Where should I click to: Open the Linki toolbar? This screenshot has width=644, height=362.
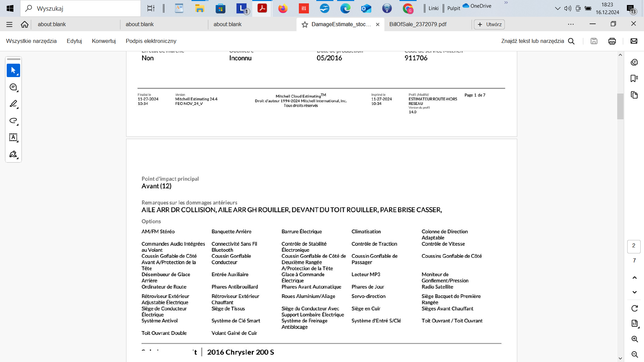pos(433,8)
